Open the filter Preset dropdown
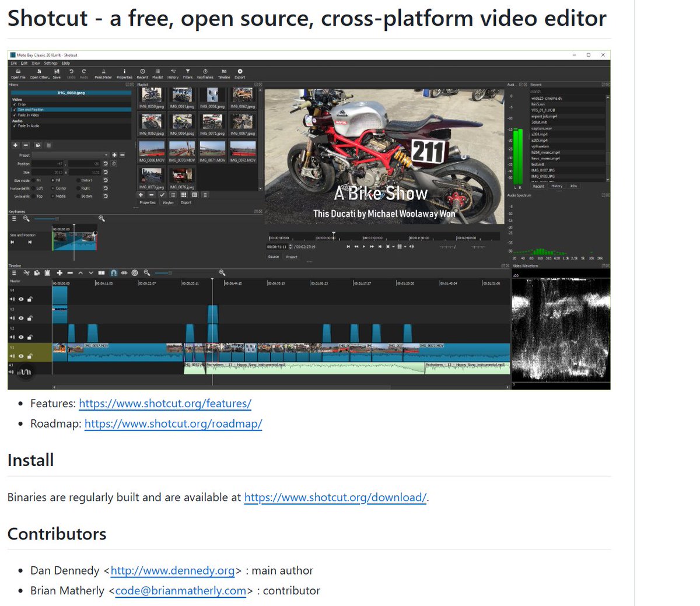The width and height of the screenshot is (700, 606). pos(70,155)
